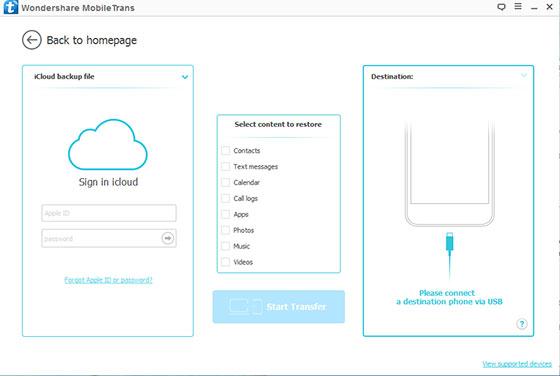Check the Calendar option
The height and width of the screenshot is (376, 560).
pos(225,182)
